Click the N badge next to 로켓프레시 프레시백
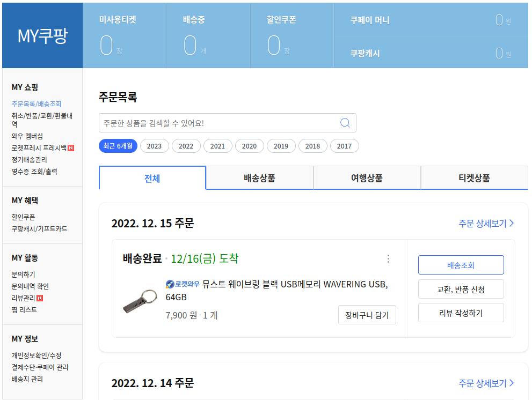 coord(71,148)
